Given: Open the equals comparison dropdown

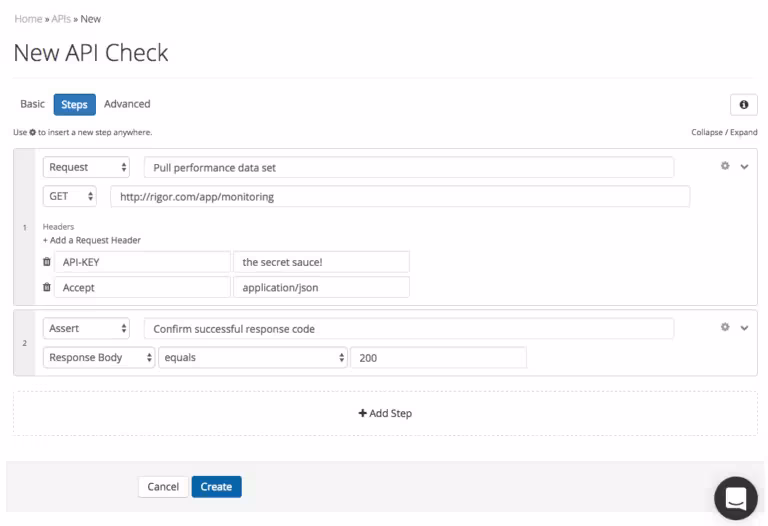Looking at the screenshot, I should tap(253, 358).
